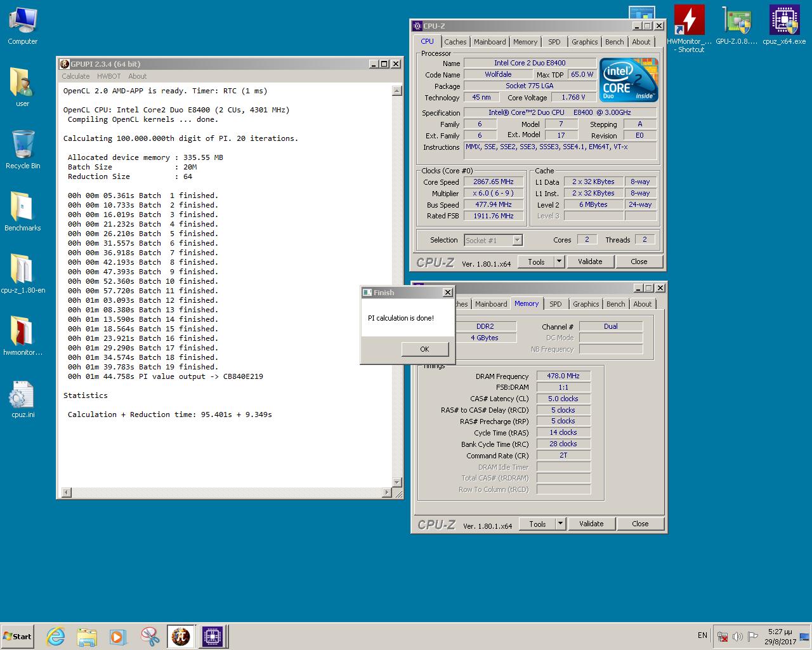Open Internet Explorer from taskbar
The height and width of the screenshot is (650, 812).
pos(56,637)
